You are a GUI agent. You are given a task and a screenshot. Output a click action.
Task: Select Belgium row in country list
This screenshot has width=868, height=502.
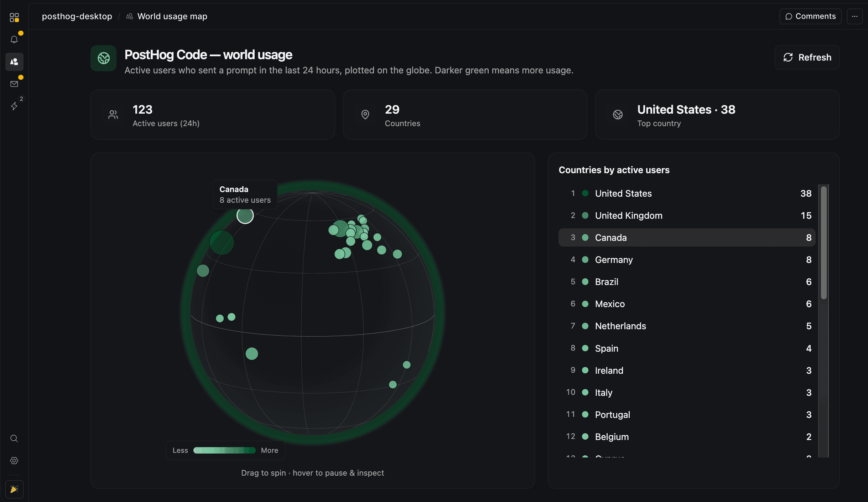[x=687, y=437]
